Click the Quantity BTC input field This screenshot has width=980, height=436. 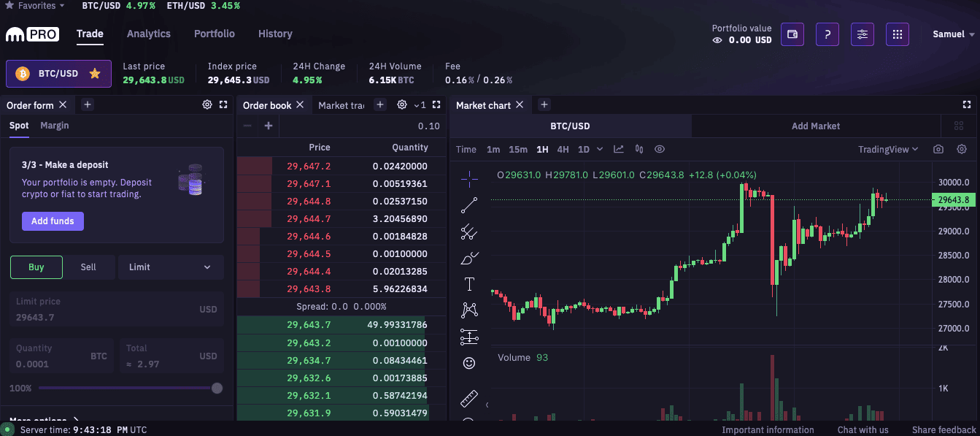point(61,356)
